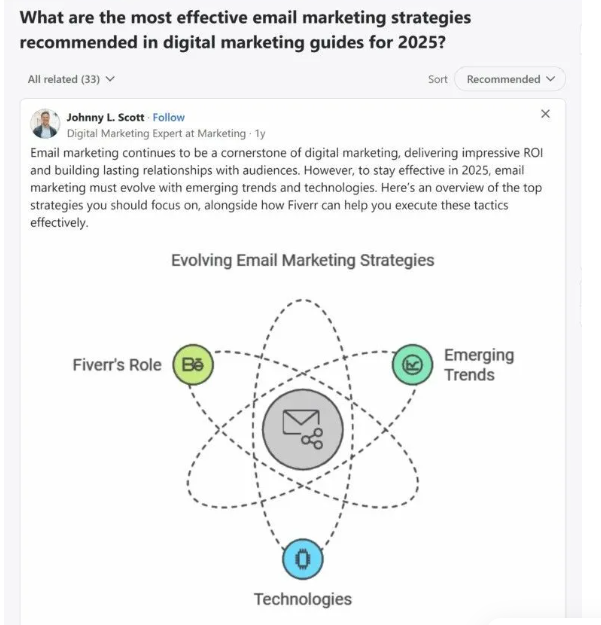Dismiss the answer with the X button
Screen dimensions: 601x625
545,114
